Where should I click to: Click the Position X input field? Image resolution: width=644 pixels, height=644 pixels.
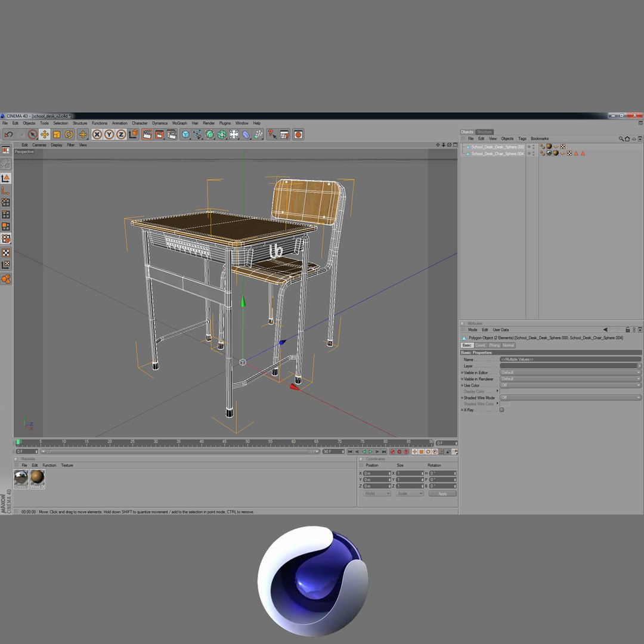(377, 473)
